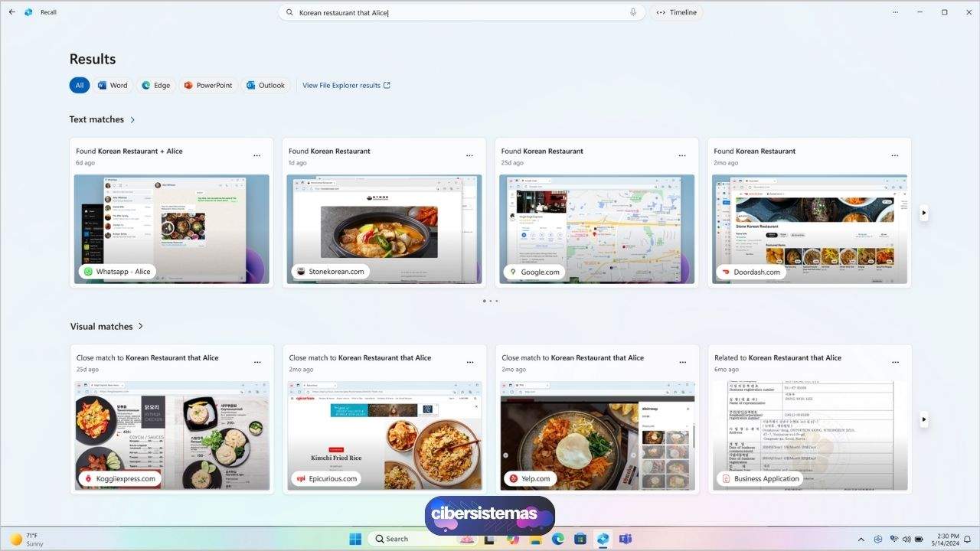Click '6mo ago' timestamp on Business Application card
The width and height of the screenshot is (980, 551).
click(x=727, y=370)
